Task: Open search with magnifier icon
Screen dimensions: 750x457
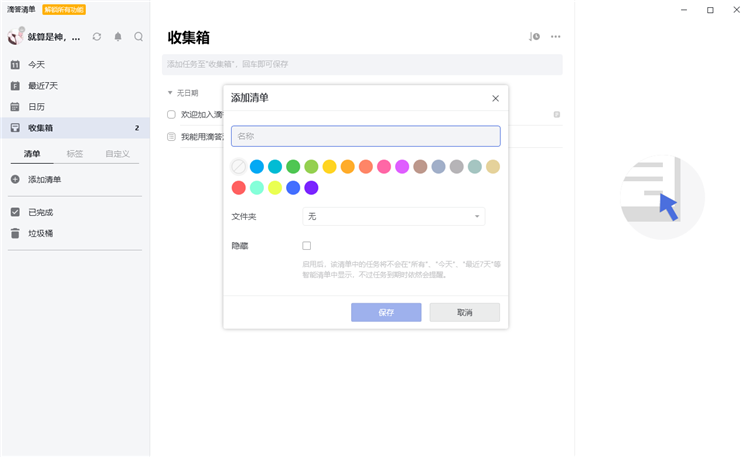Action: click(139, 37)
